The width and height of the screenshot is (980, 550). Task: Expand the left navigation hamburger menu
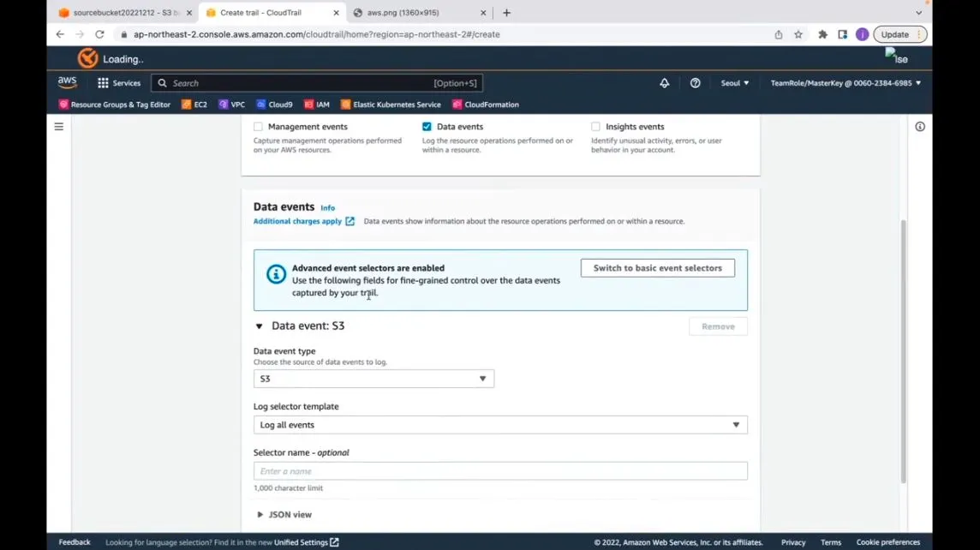(x=59, y=127)
